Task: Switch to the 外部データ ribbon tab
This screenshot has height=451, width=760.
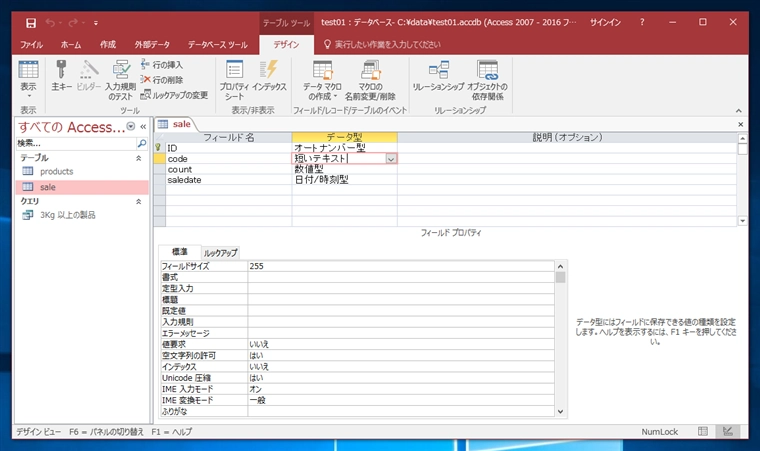Action: [152, 45]
